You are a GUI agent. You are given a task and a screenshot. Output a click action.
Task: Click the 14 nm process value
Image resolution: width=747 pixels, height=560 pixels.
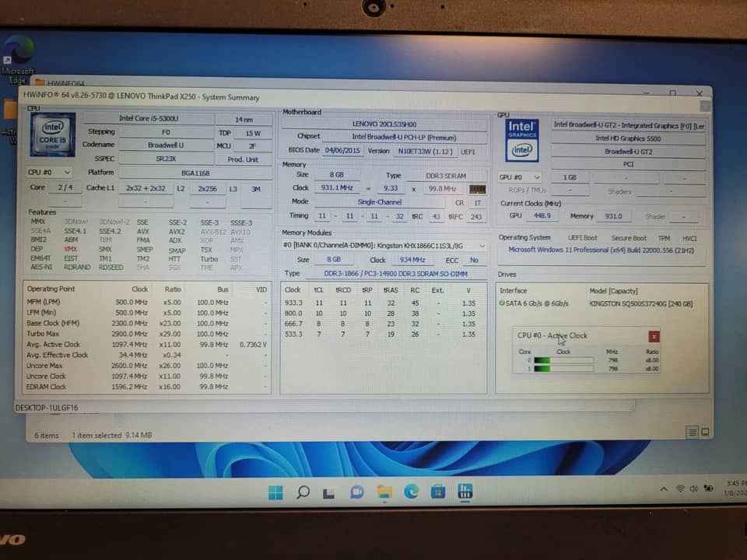(244, 120)
